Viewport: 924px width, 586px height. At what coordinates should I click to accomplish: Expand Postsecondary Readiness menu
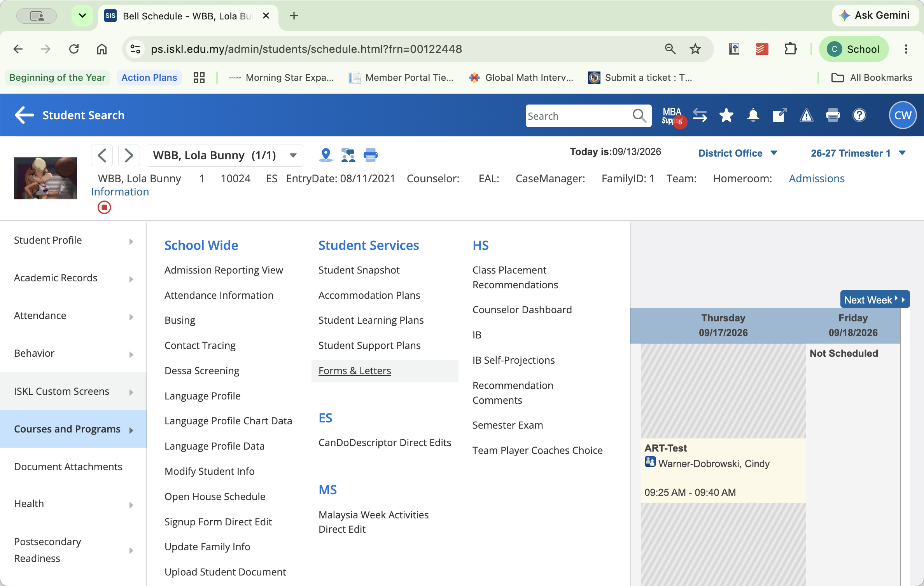click(73, 550)
